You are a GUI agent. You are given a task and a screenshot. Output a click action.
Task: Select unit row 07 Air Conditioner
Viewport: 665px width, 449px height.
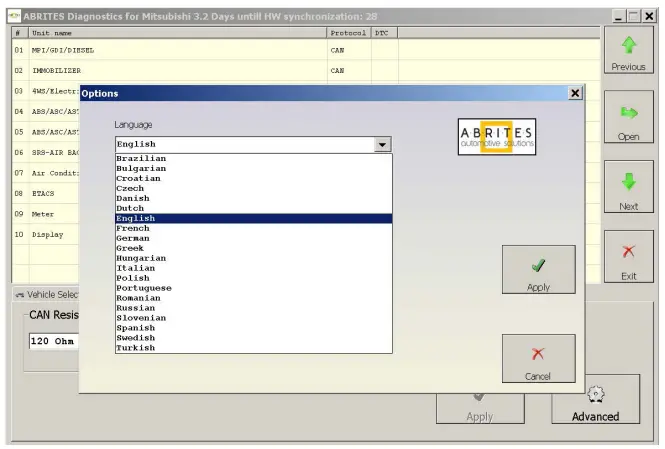click(x=46, y=173)
